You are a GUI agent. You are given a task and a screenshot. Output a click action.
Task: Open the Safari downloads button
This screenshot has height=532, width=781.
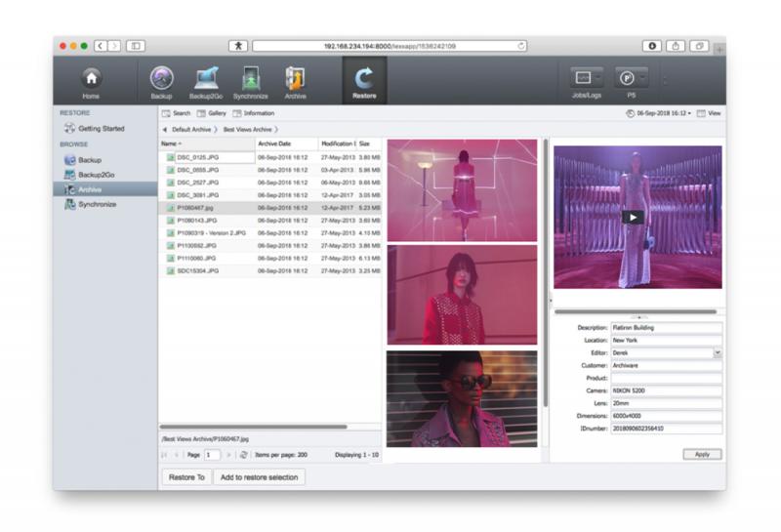pyautogui.click(x=651, y=46)
